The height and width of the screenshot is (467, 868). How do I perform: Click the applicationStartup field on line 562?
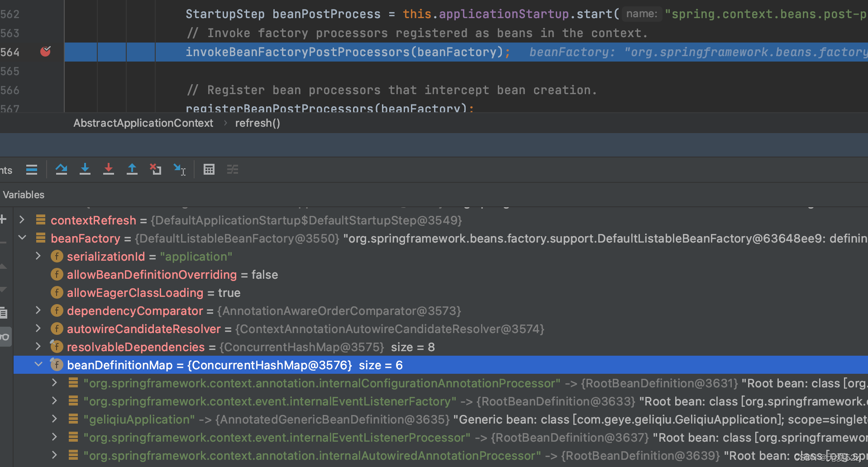(x=504, y=14)
